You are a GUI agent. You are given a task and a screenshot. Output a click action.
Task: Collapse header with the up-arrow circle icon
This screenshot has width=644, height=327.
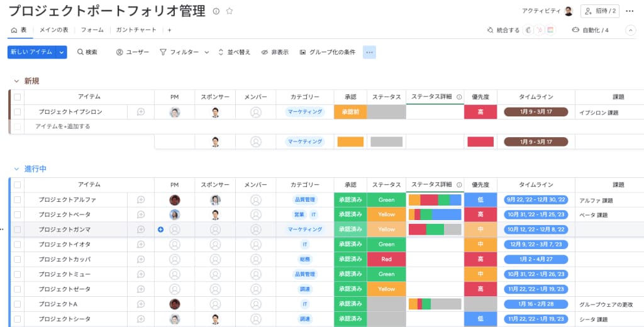[x=630, y=30]
